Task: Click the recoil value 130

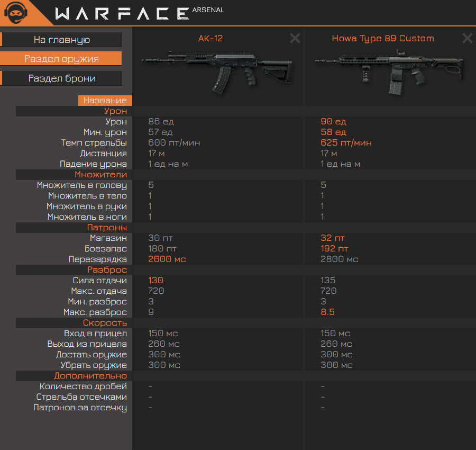Action: pos(155,280)
